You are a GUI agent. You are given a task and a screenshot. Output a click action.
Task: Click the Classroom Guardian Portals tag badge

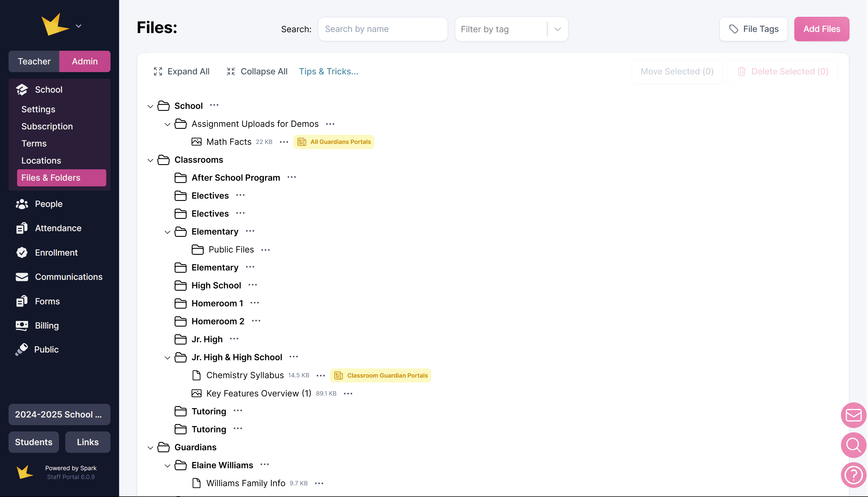coord(380,375)
